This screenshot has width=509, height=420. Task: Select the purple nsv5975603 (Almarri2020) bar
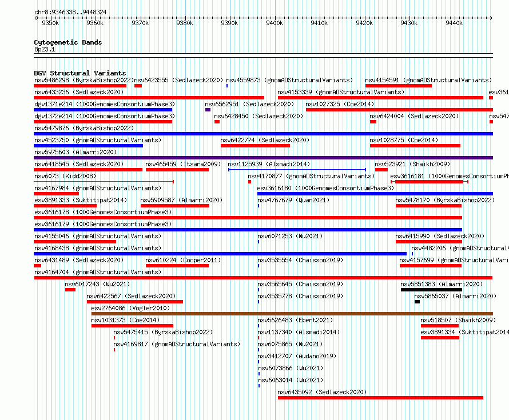click(263, 158)
